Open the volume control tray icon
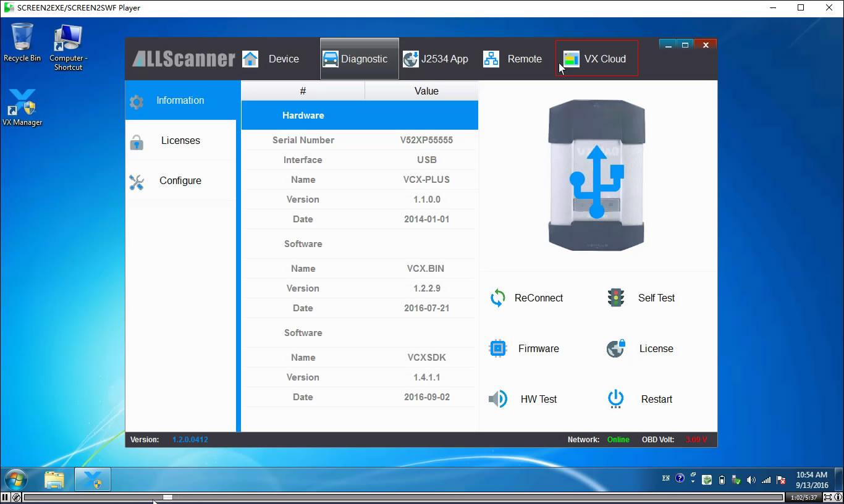This screenshot has height=504, width=844. click(x=751, y=480)
